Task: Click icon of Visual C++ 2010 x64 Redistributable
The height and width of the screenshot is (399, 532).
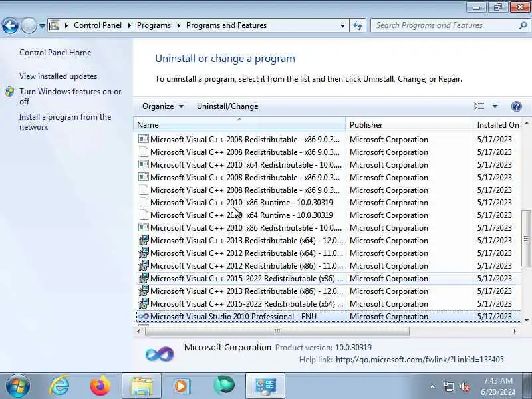Action: click(144, 164)
